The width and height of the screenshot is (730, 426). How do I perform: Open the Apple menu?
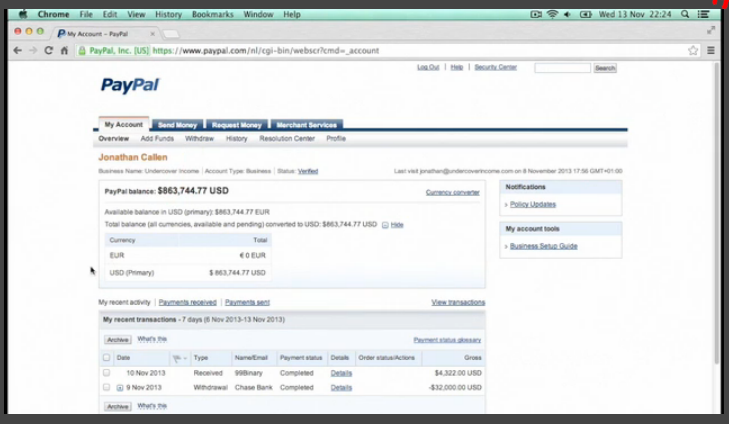coord(22,14)
